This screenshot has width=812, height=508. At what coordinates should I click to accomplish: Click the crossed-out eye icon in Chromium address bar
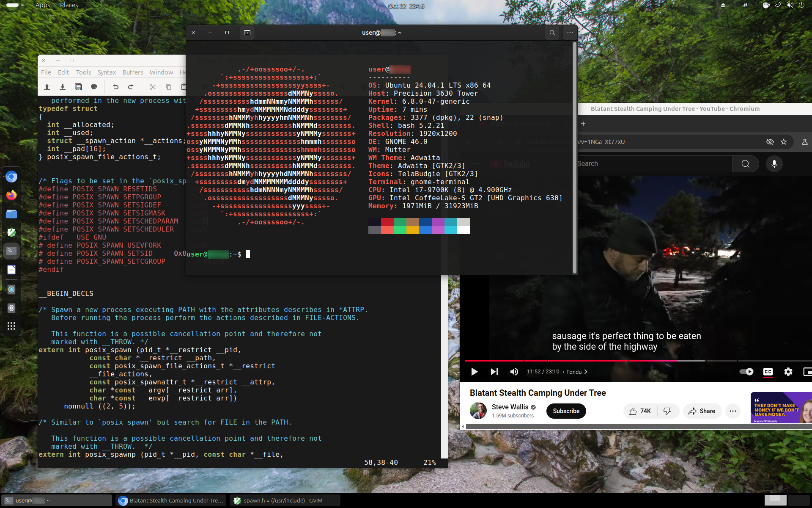(770, 142)
